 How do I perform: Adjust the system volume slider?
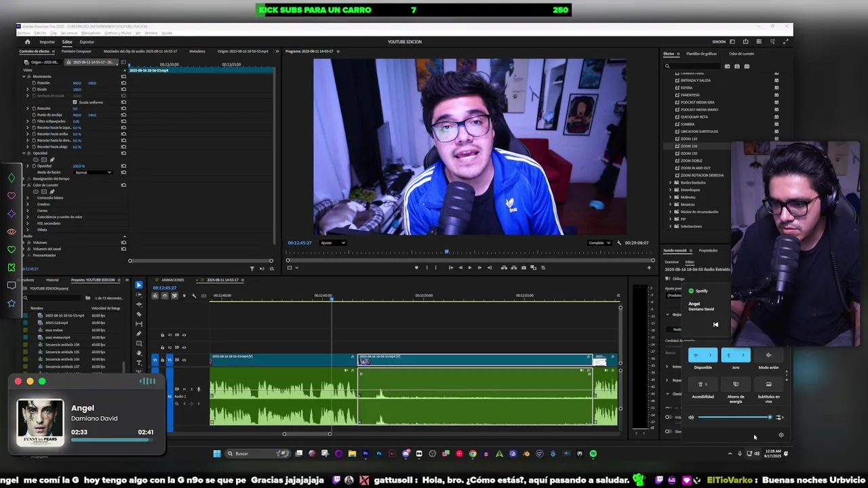[x=734, y=418]
